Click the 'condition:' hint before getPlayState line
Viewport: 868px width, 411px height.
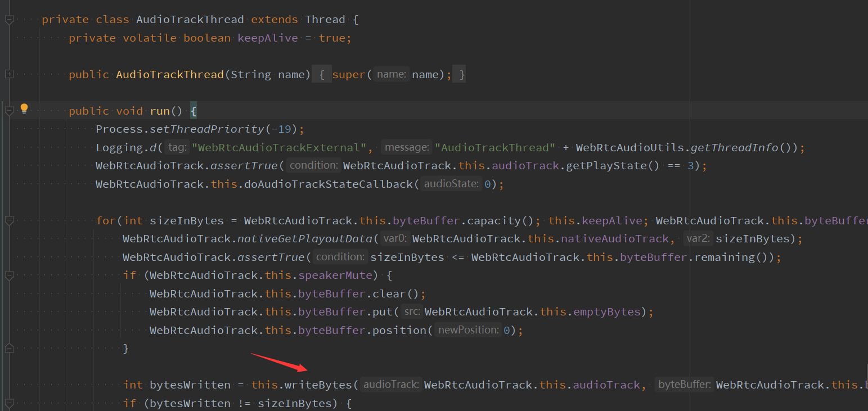click(x=314, y=166)
